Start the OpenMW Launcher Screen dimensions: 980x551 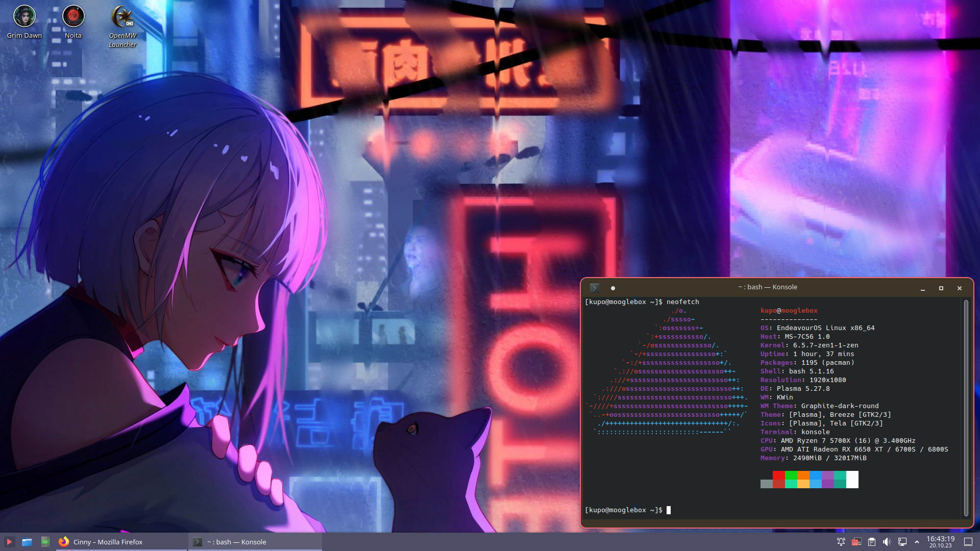[121, 15]
